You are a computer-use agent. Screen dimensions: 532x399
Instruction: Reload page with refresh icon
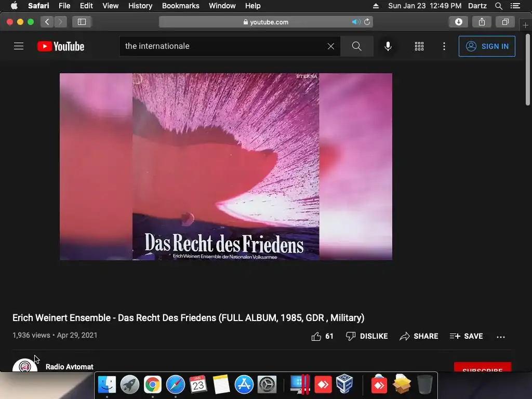(x=367, y=22)
